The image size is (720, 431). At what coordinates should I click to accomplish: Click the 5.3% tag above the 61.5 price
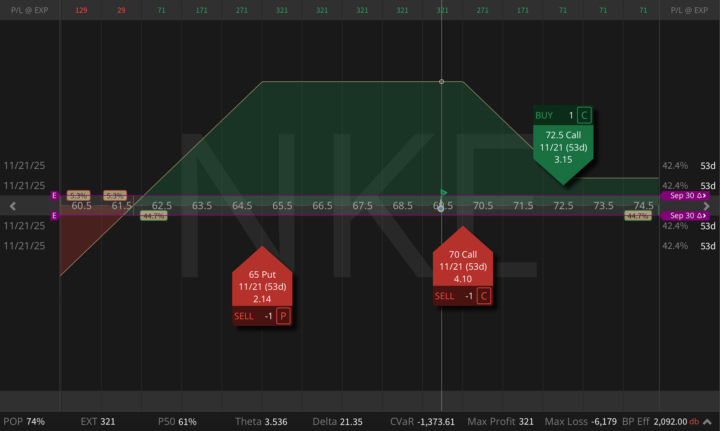(115, 196)
